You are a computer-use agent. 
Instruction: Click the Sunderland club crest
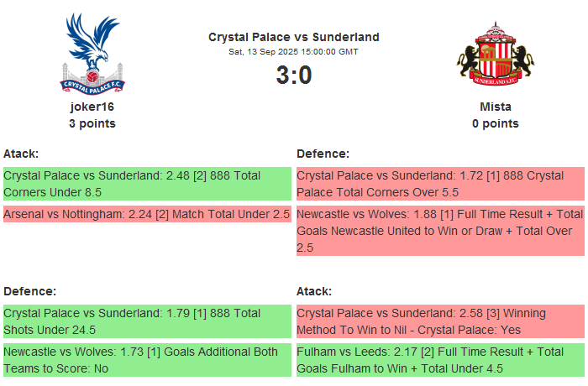coord(496,55)
